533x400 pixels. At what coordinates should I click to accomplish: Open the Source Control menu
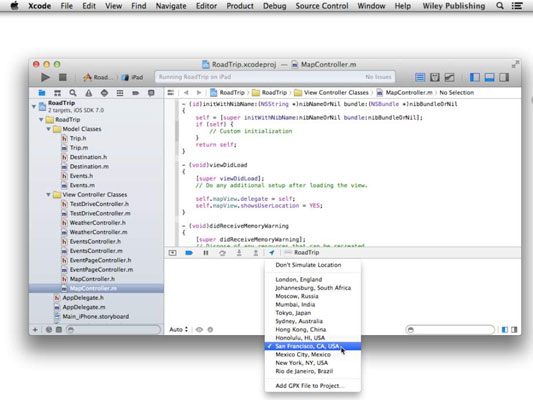pyautogui.click(x=322, y=6)
